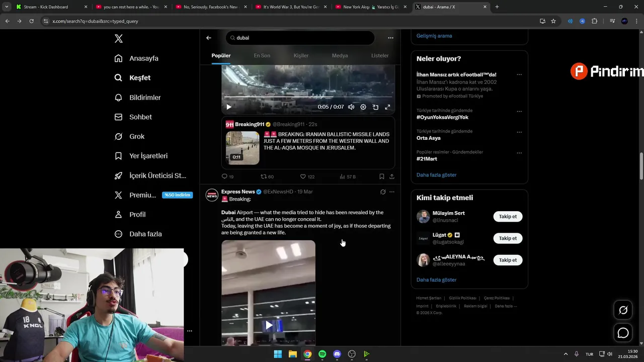Open options for Orta Asya trend

pyautogui.click(x=519, y=132)
